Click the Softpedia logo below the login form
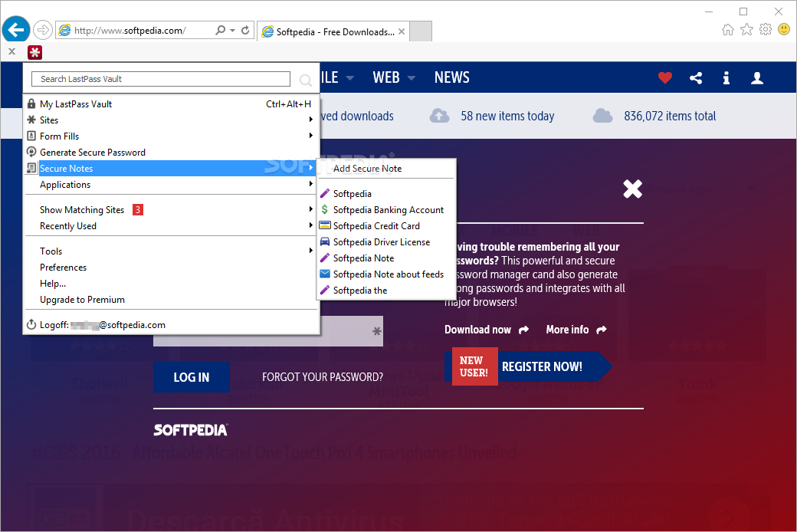The image size is (797, 532). coord(191,430)
